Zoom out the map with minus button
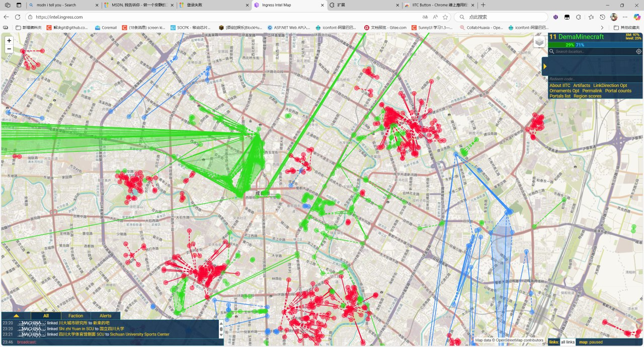 9,49
